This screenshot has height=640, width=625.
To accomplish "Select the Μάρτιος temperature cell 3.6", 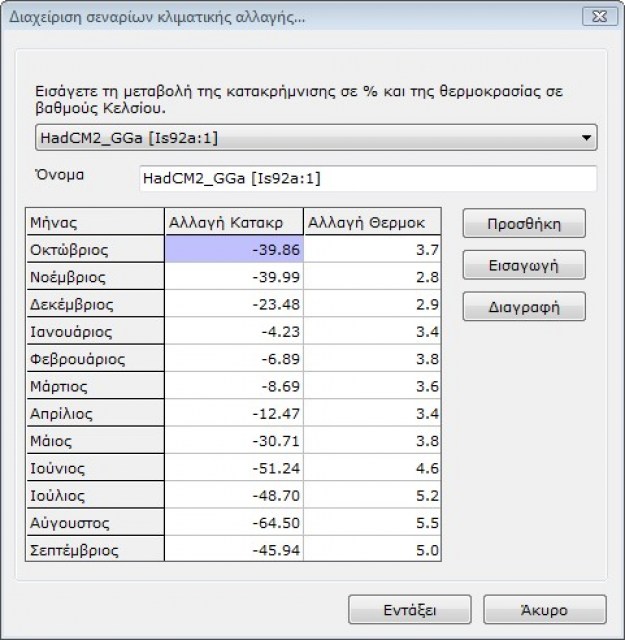I will tap(371, 386).
